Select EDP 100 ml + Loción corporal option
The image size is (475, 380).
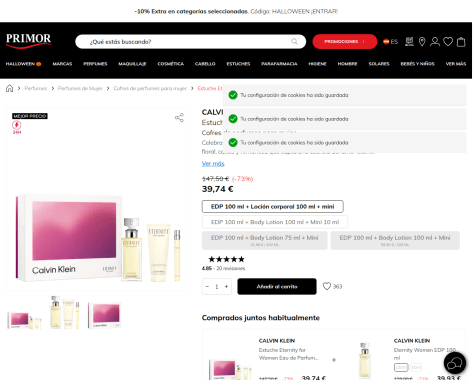point(272,207)
